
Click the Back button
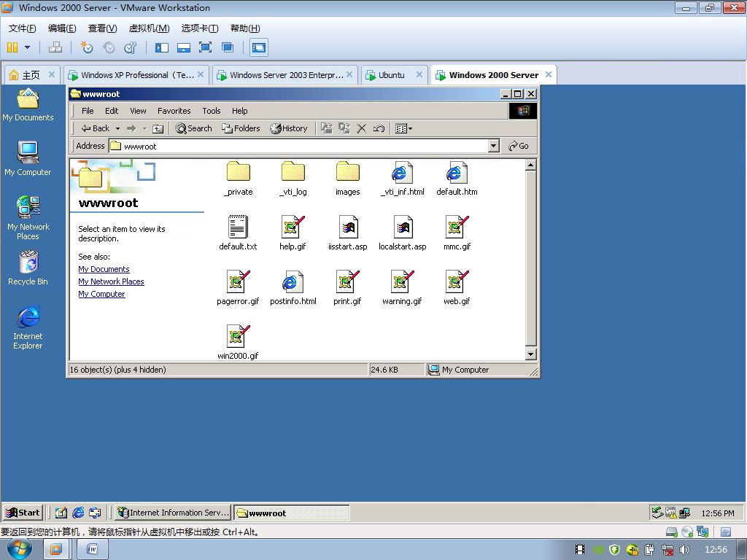96,128
